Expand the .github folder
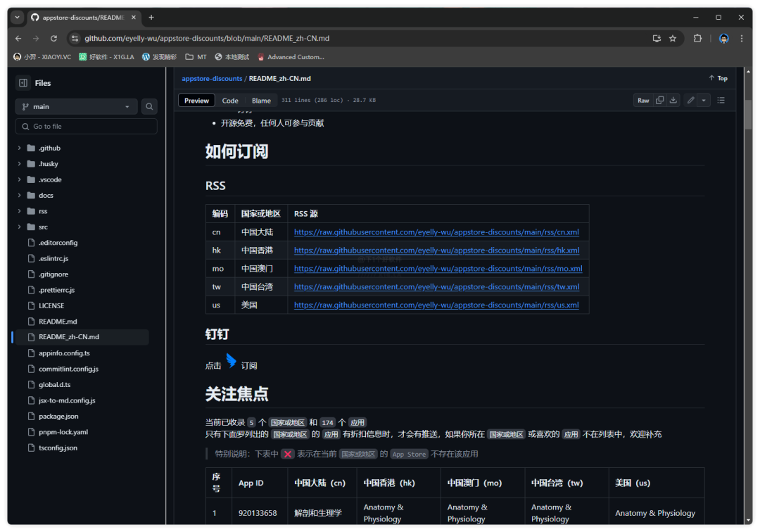The width and height of the screenshot is (760, 532). 20,148
